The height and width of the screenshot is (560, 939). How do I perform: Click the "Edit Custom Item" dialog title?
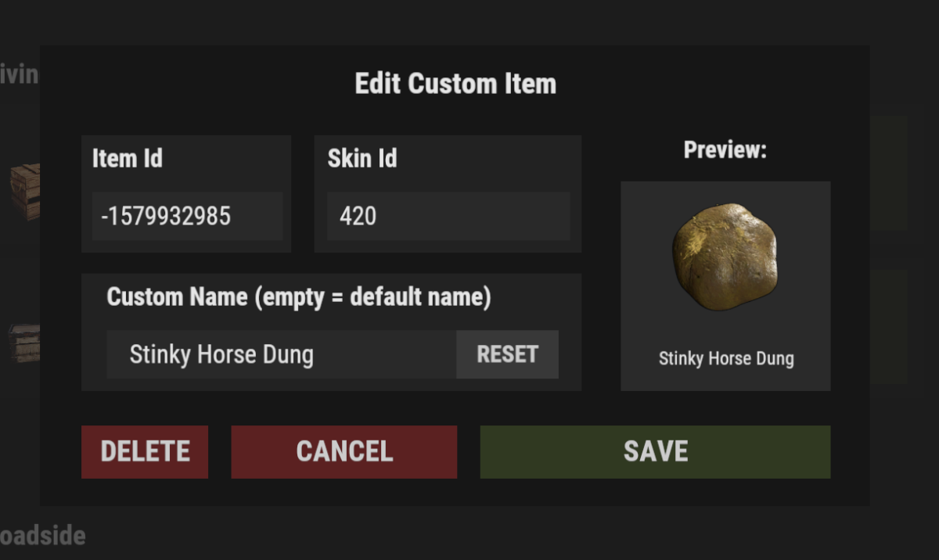click(455, 84)
